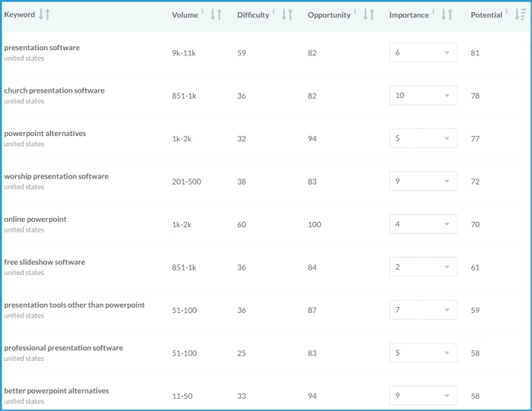Click the Potential column sort icon
The width and height of the screenshot is (532, 411).
pos(520,14)
